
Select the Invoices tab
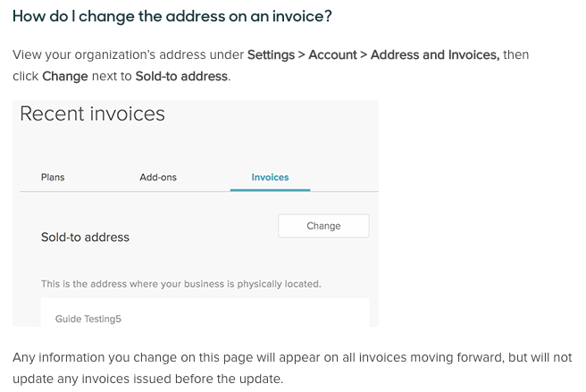point(270,177)
